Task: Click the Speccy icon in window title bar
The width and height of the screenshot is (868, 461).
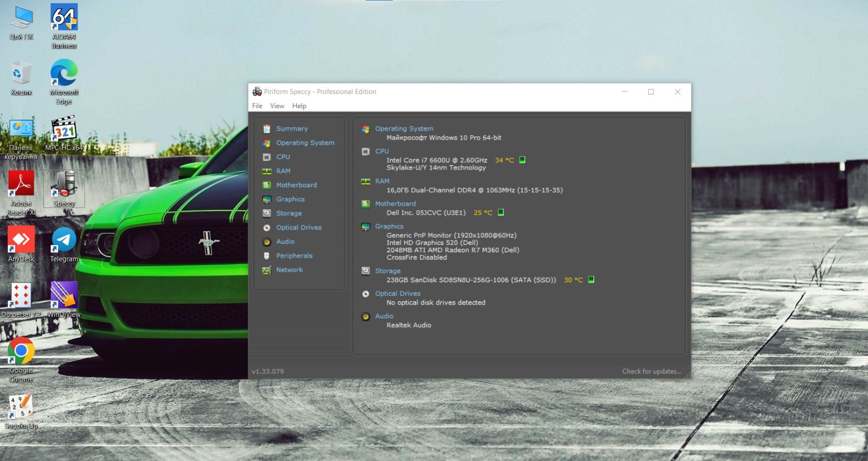Action: click(257, 92)
